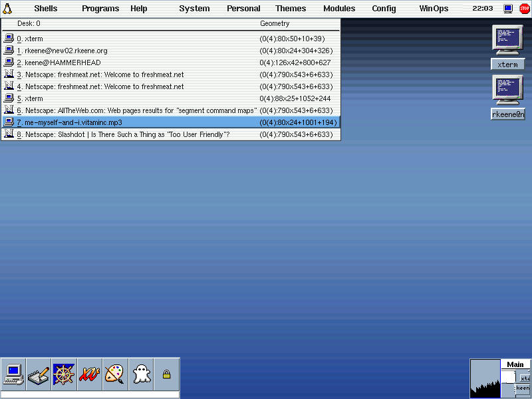Open the System menu
The height and width of the screenshot is (399, 532).
(194, 9)
